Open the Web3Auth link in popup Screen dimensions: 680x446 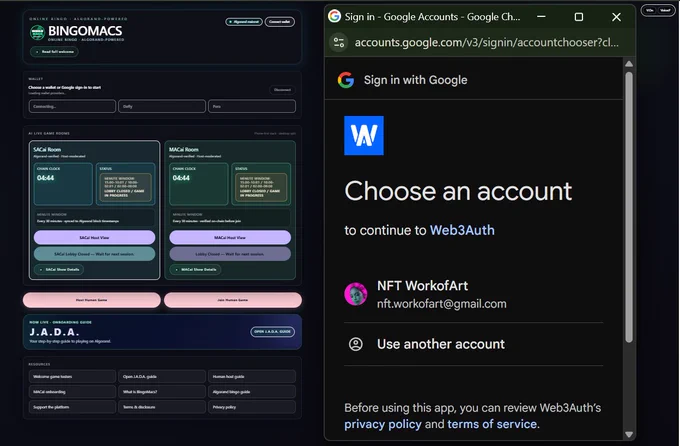coord(462,230)
